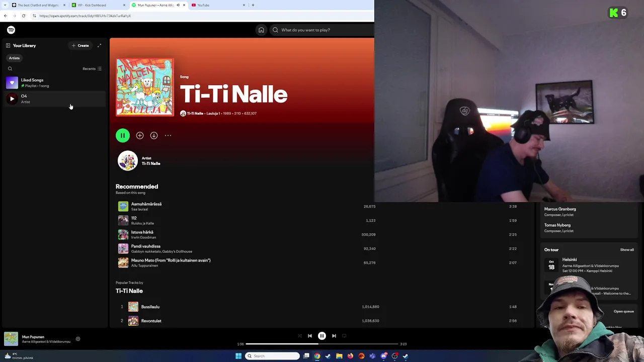The height and width of the screenshot is (362, 644).
Task: Select the Mun Pupunen Spotify tab
Action: click(155, 5)
